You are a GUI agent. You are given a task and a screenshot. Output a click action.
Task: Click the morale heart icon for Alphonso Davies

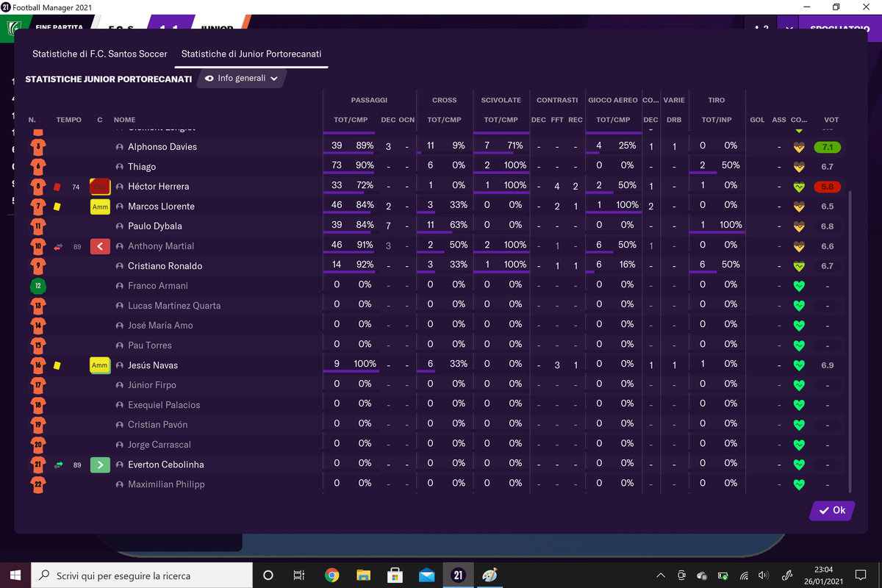click(x=799, y=147)
